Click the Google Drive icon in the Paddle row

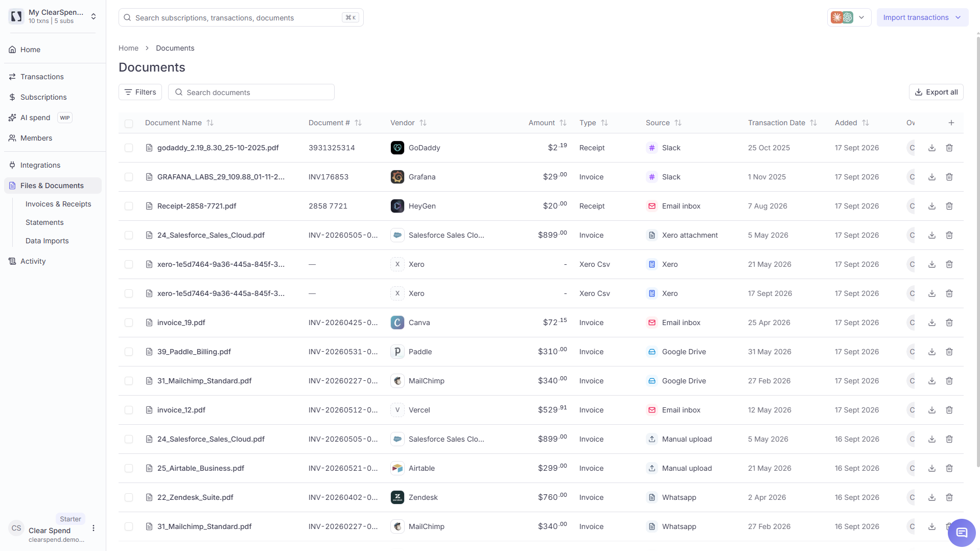[x=652, y=352]
